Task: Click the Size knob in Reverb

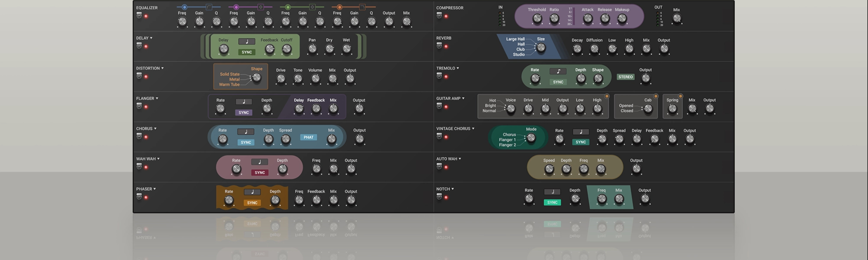Action: (541, 47)
